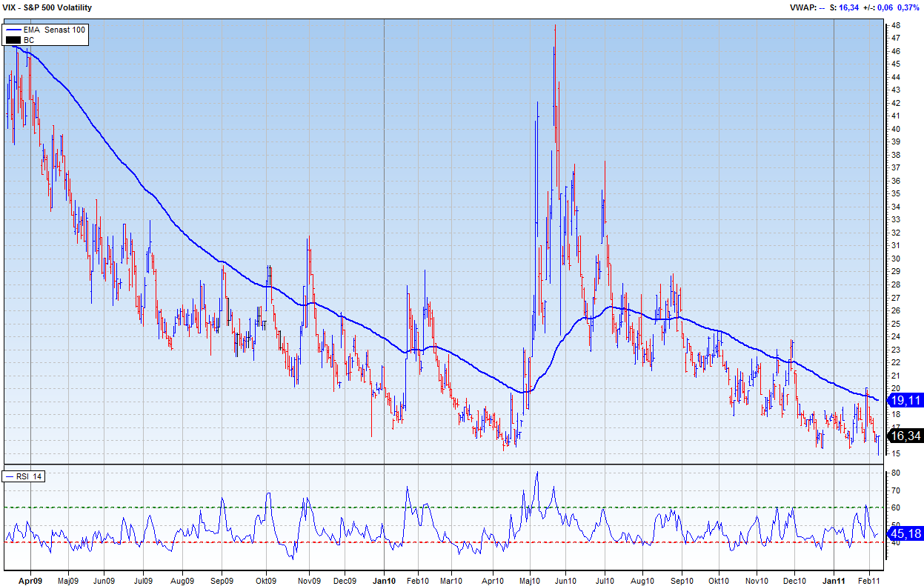Click the 48 label on price axis

(x=896, y=25)
